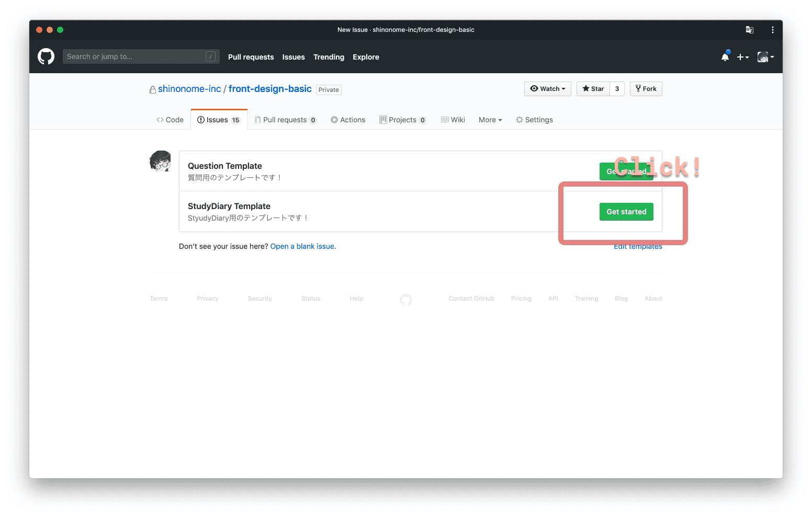
Task: Click the author avatar thumbnail
Action: pos(160,161)
